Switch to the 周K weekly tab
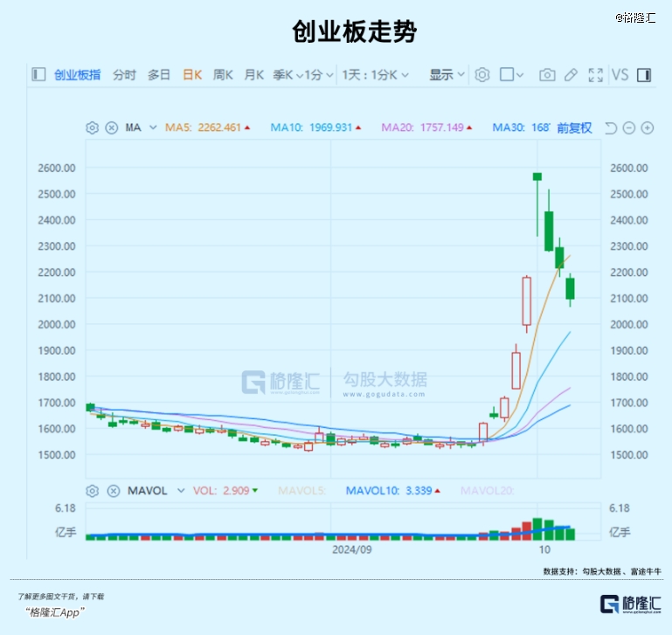 223,75
